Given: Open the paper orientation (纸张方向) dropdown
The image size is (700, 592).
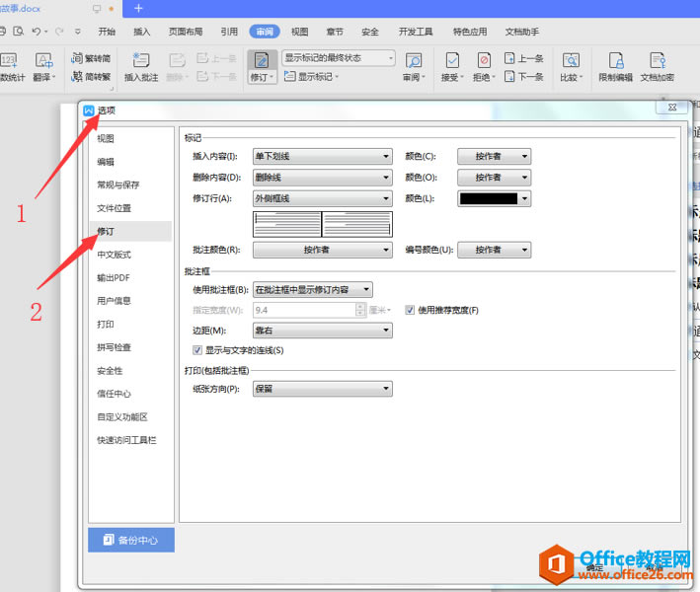Looking at the screenshot, I should coord(322,389).
